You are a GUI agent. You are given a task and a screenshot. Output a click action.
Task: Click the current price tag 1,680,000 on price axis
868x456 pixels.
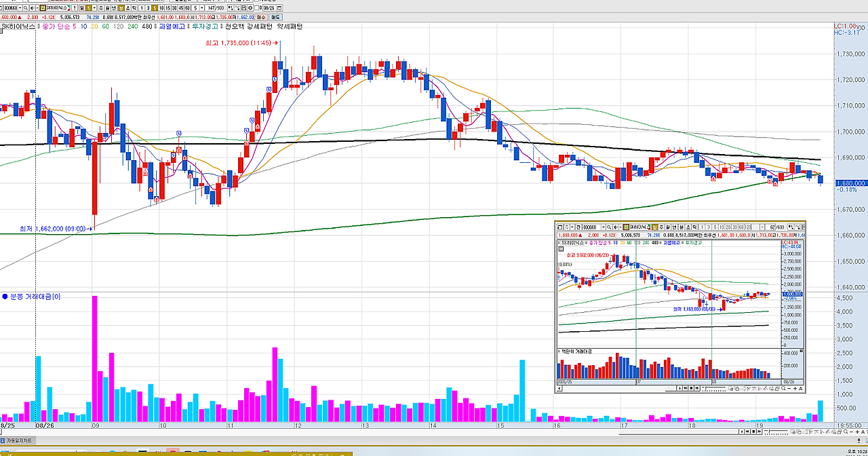850,183
